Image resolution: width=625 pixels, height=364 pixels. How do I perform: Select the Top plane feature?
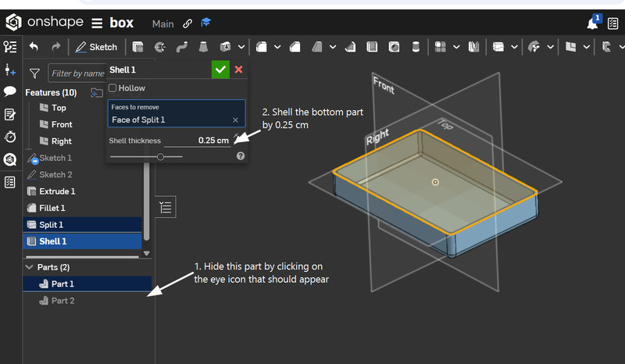(59, 108)
